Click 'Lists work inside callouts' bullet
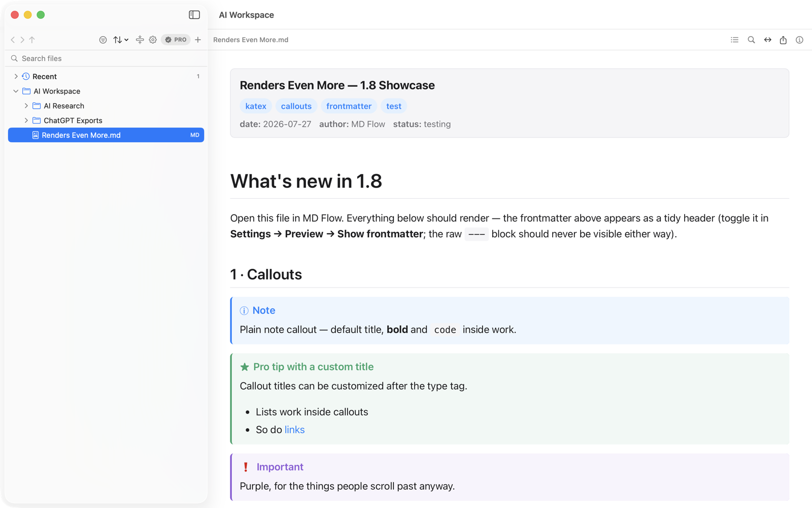The width and height of the screenshot is (812, 508). click(x=312, y=412)
